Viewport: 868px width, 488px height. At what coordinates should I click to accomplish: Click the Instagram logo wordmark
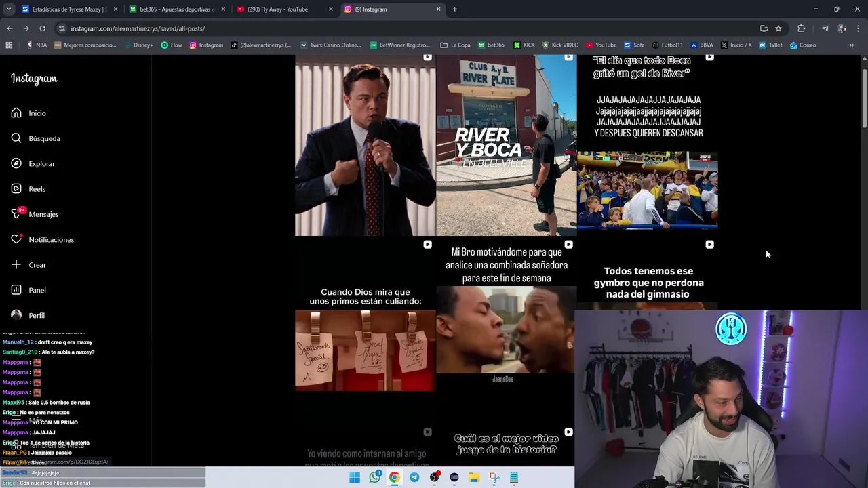click(34, 79)
